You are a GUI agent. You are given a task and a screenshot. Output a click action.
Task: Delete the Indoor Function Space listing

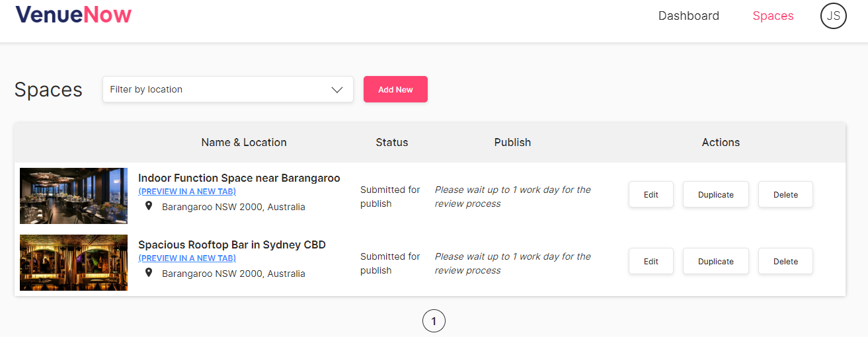785,194
